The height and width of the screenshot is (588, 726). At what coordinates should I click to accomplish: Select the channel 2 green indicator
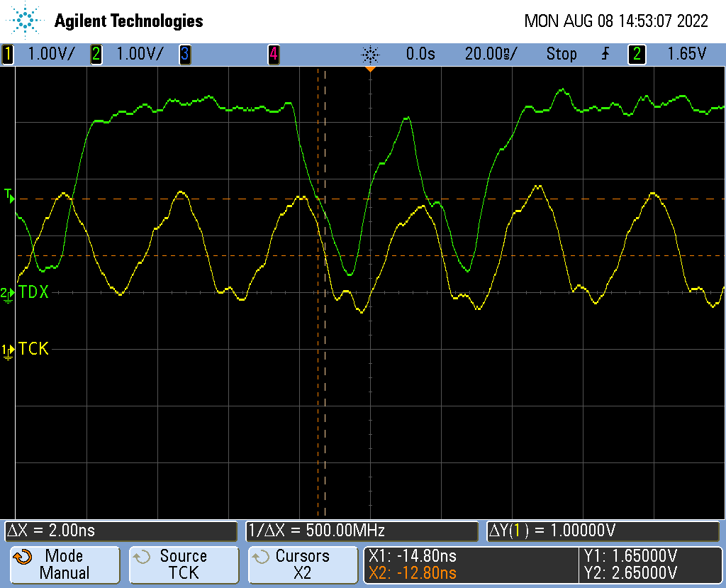(x=96, y=54)
